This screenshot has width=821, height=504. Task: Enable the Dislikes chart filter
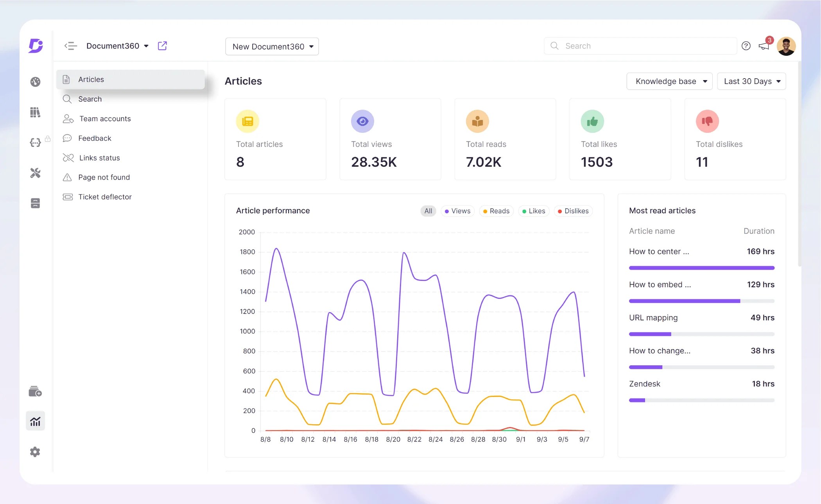coord(573,211)
